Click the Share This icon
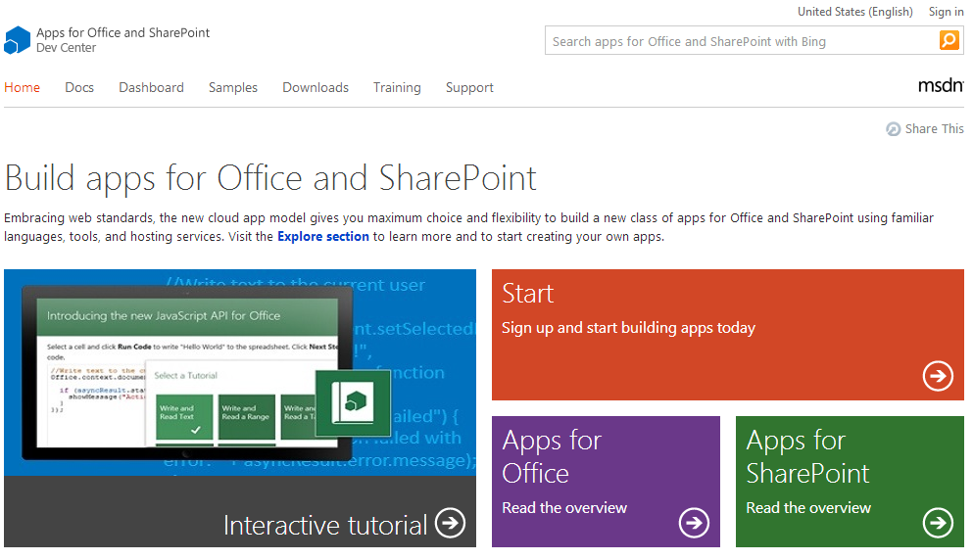The image size is (973, 560). point(893,129)
